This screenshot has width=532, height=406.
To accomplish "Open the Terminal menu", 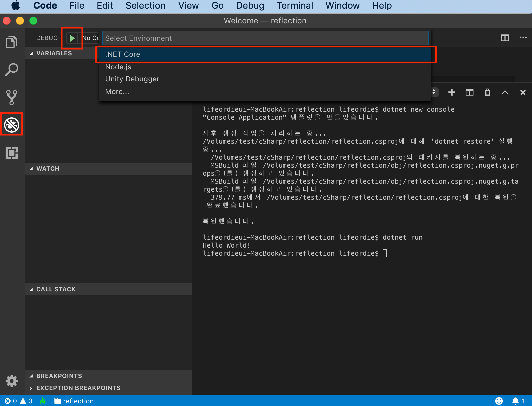I will (295, 6).
